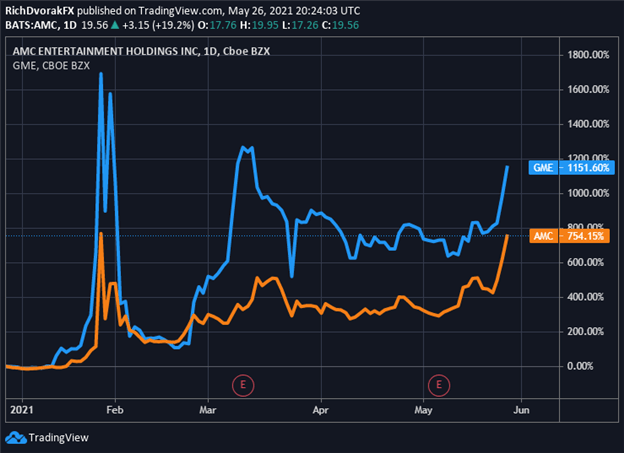
Task: Click the TradingView text at bottom
Action: pyautogui.click(x=59, y=438)
